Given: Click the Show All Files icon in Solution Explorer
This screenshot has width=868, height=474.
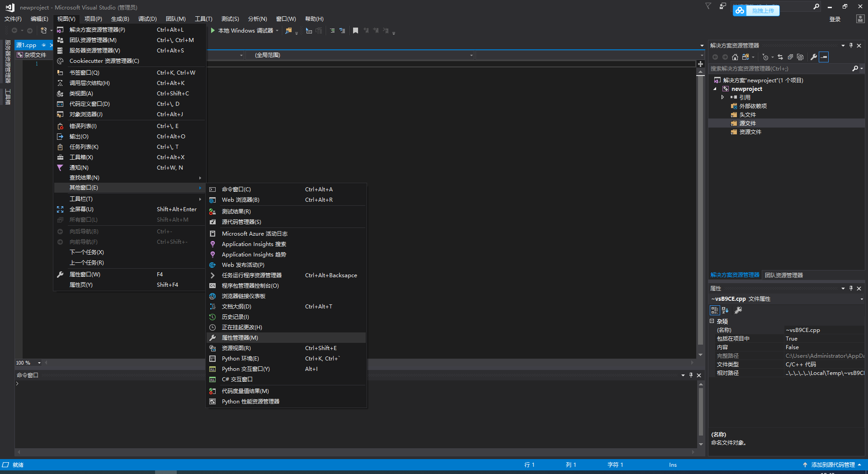Looking at the screenshot, I should [800, 57].
